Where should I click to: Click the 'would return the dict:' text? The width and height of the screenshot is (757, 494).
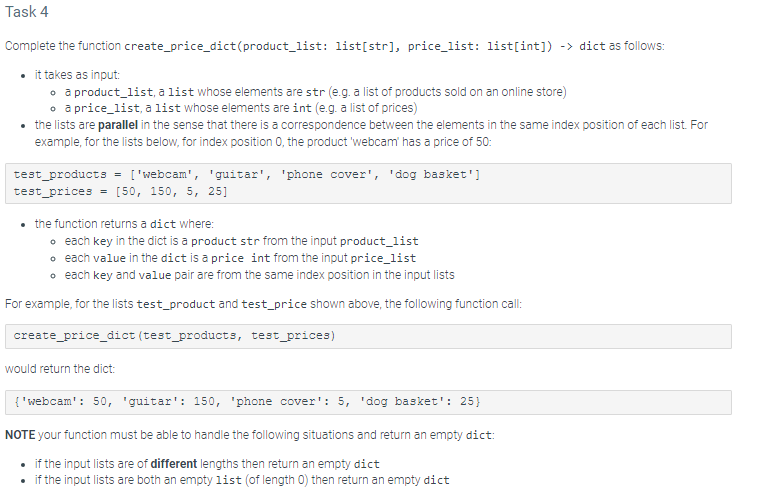pyautogui.click(x=60, y=369)
